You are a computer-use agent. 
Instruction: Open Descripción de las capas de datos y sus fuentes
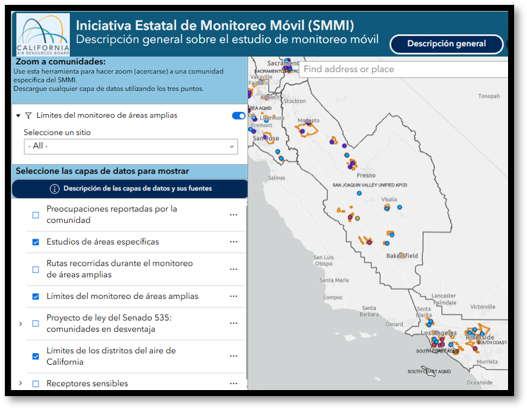(130, 189)
